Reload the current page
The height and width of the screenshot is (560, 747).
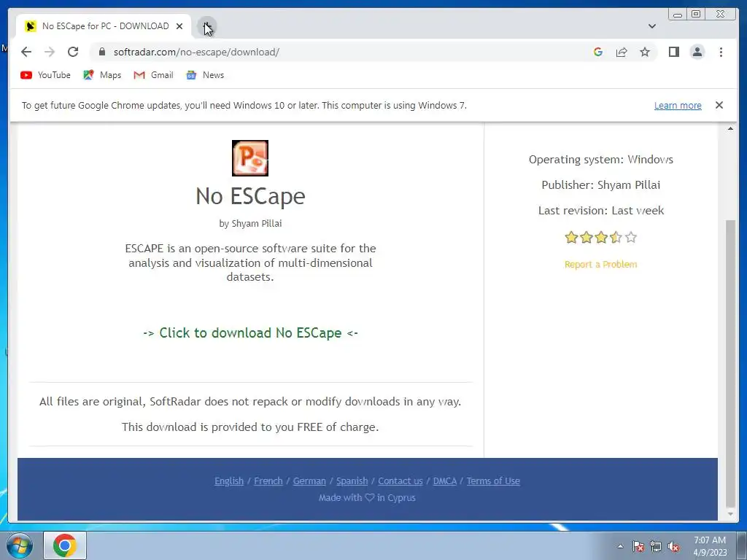click(73, 52)
